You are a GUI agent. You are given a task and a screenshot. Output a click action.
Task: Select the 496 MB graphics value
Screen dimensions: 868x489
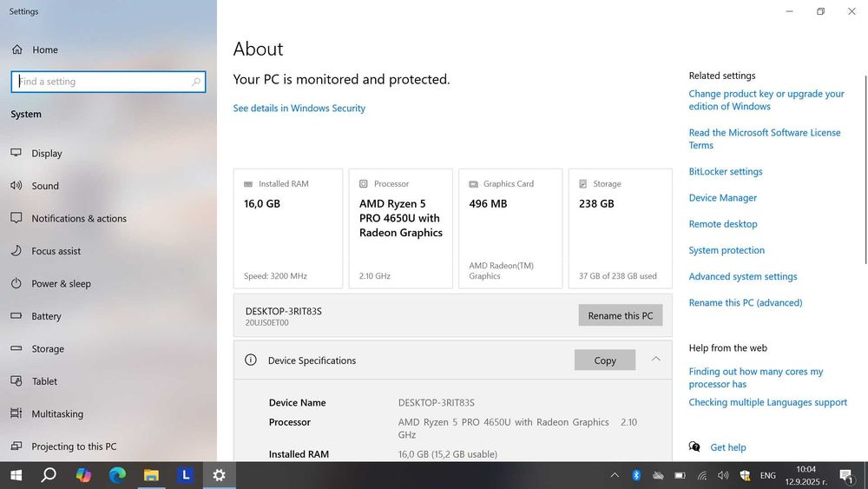coord(488,204)
